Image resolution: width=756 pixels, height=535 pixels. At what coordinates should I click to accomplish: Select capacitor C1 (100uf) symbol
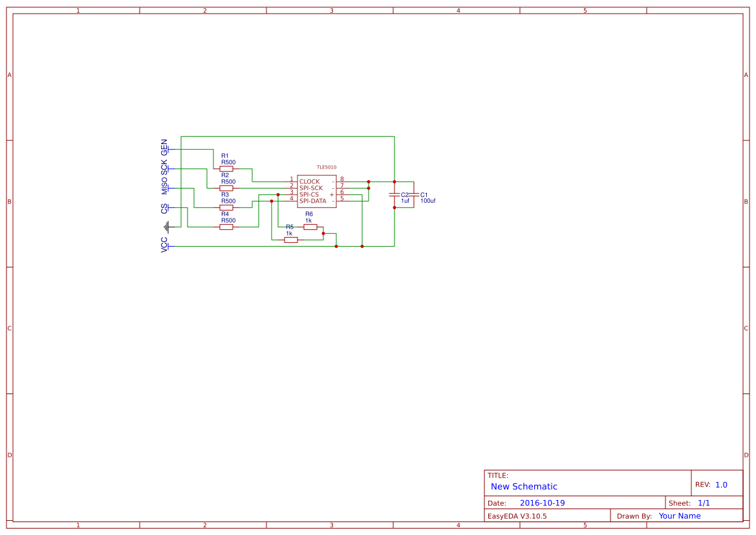point(414,194)
